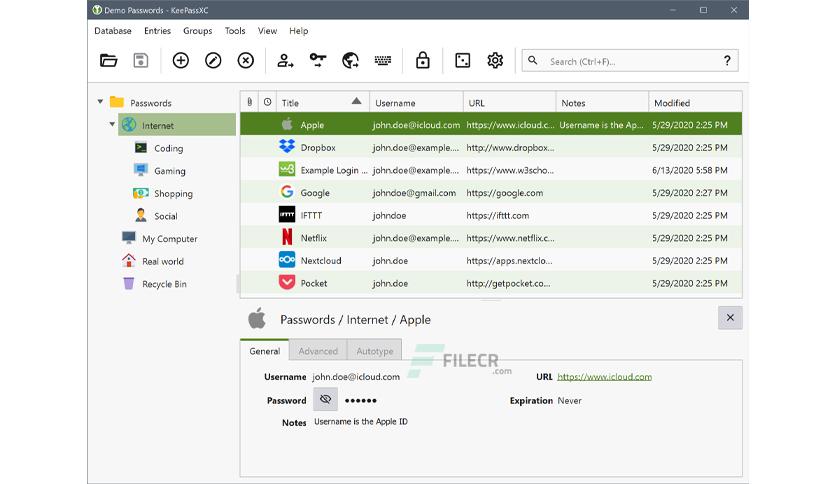Screen dimensions: 836x484
Task: Sort entries by URL column
Action: (509, 102)
